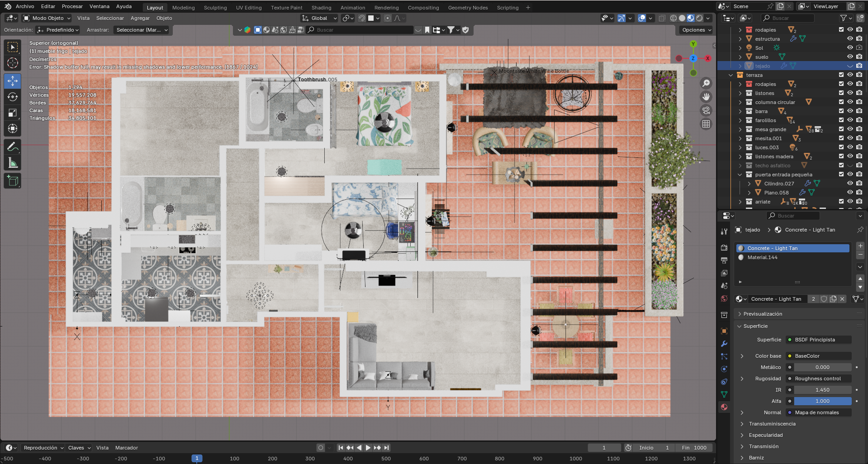Select the Move tool in the toolbar
The image size is (868, 464).
[x=13, y=81]
